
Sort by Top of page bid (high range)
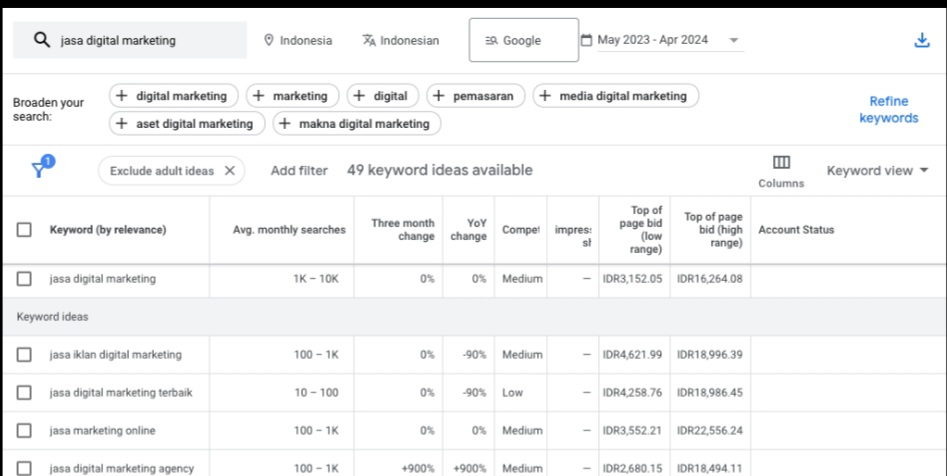coord(713,230)
